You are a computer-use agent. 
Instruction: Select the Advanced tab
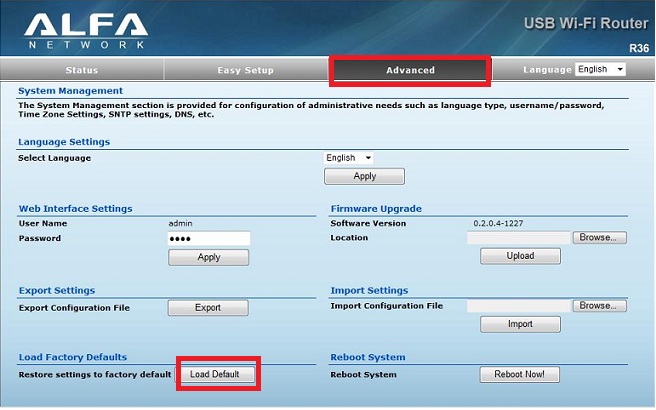pos(410,70)
